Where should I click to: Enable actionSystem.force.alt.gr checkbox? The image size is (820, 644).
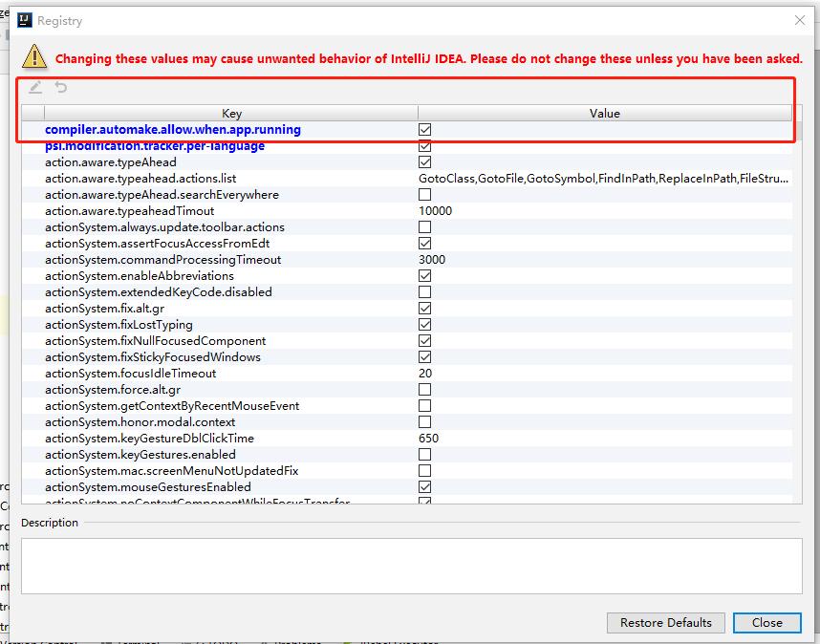click(x=424, y=390)
